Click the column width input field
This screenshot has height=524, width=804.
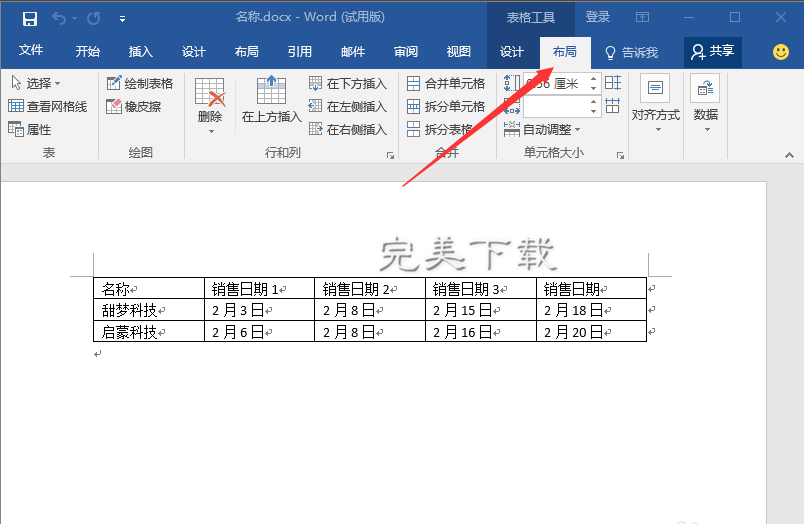(x=556, y=107)
